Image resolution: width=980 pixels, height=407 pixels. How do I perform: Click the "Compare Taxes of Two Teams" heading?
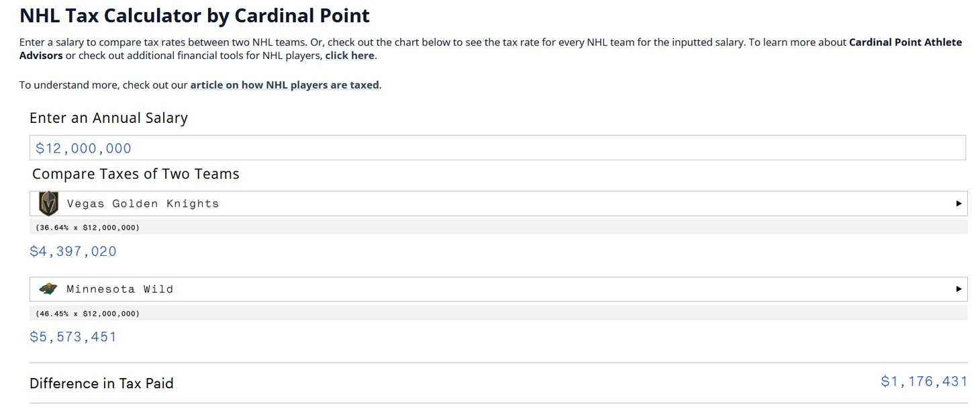136,174
